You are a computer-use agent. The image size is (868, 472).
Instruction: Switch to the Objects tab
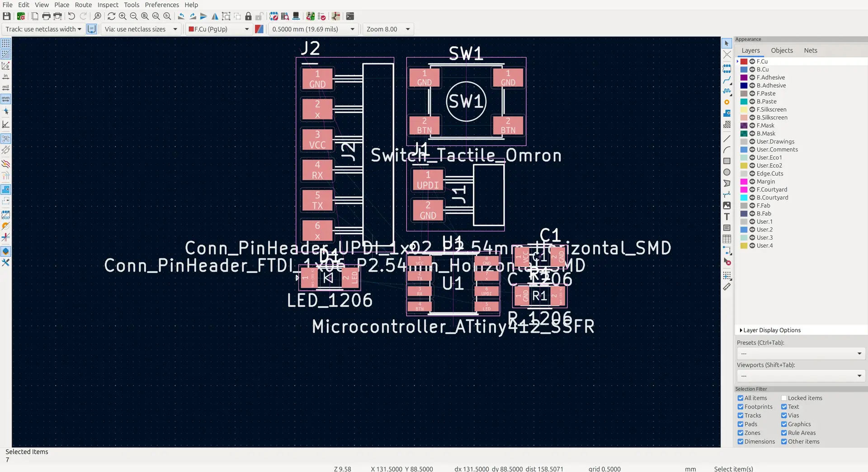tap(782, 51)
